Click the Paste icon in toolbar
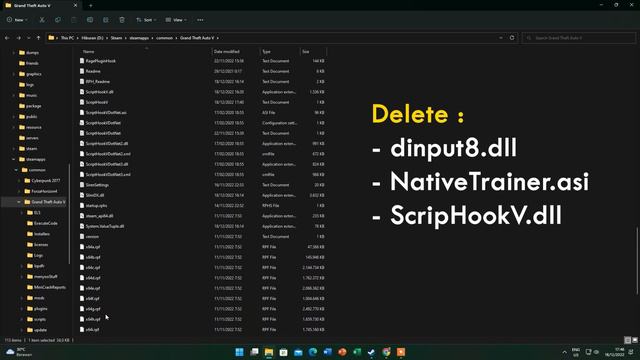 74,20
